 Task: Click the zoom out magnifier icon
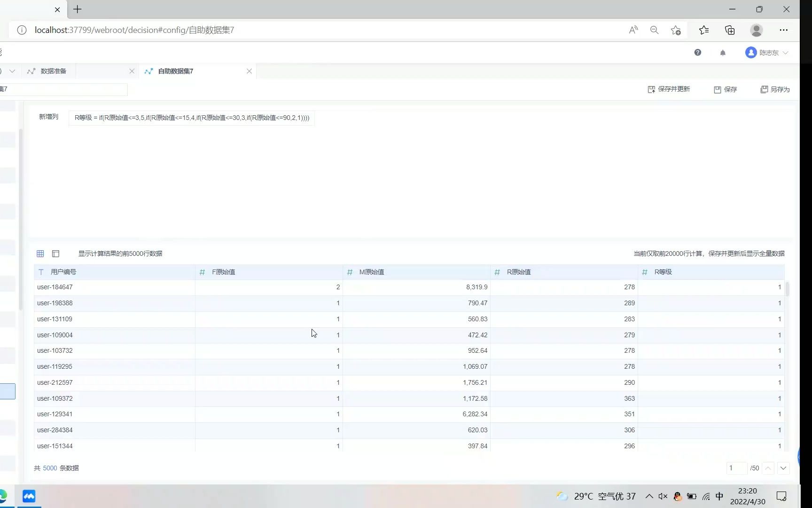pyautogui.click(x=654, y=30)
